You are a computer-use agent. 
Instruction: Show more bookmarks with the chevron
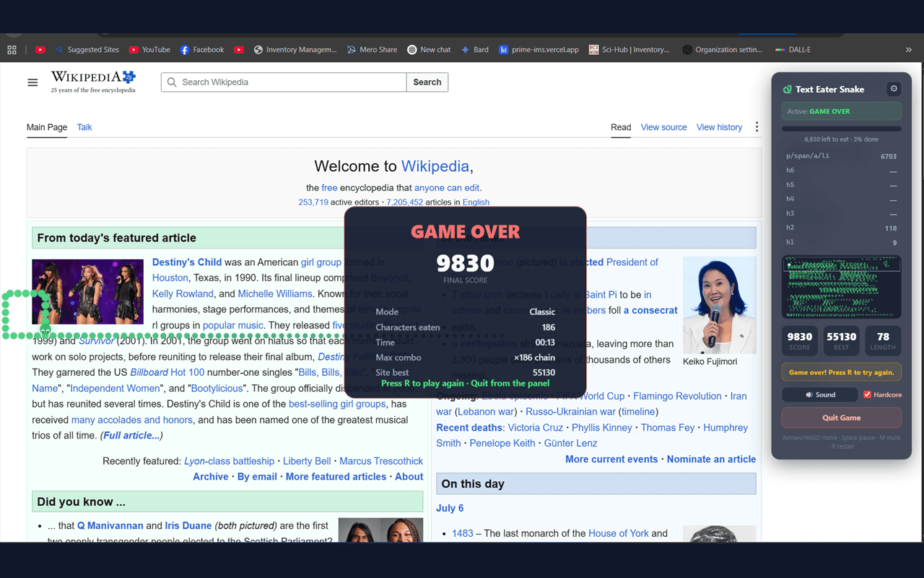tap(908, 50)
